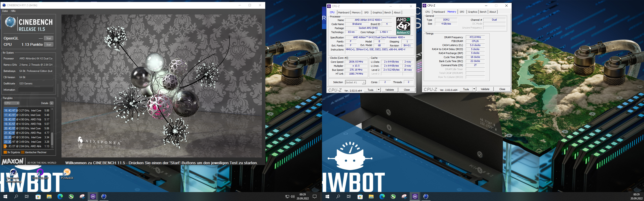This screenshot has width=644, height=201.
Task: Switch to Graphics tab in the CPU-Z timings window
Action: [x=472, y=12]
